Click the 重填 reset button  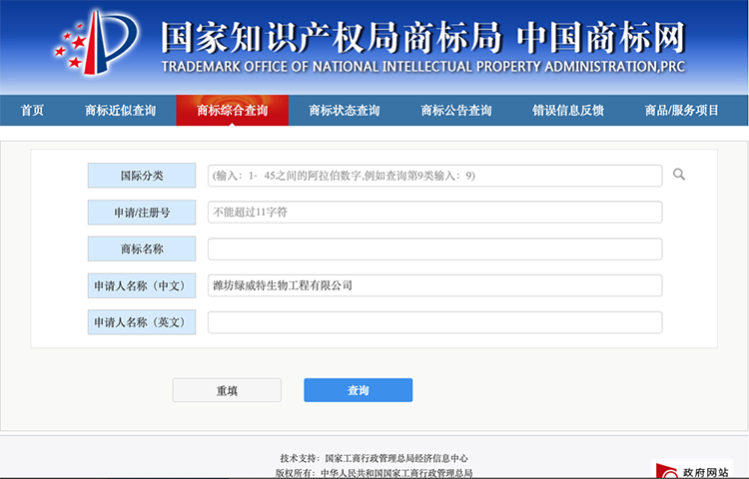pos(227,390)
